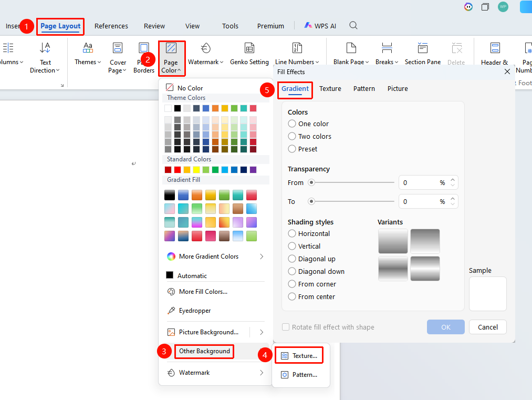Image resolution: width=532 pixels, height=400 pixels.
Task: Click the search magnifier icon
Action: 353,25
